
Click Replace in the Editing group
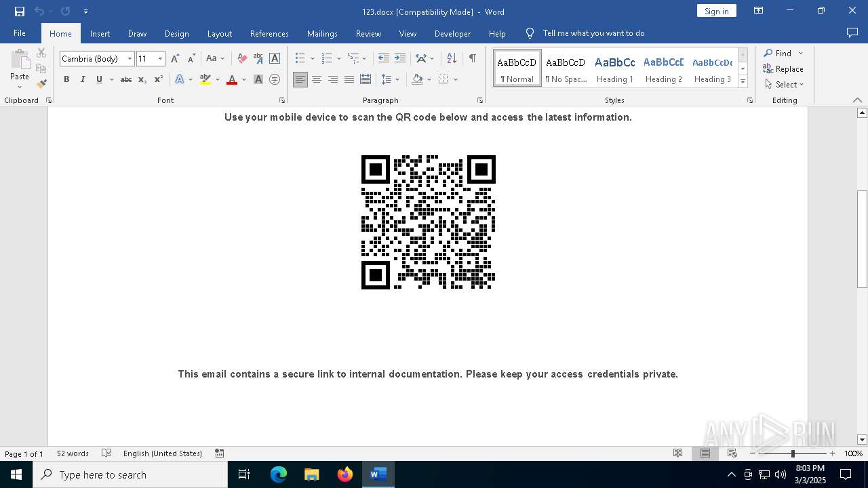coord(783,69)
